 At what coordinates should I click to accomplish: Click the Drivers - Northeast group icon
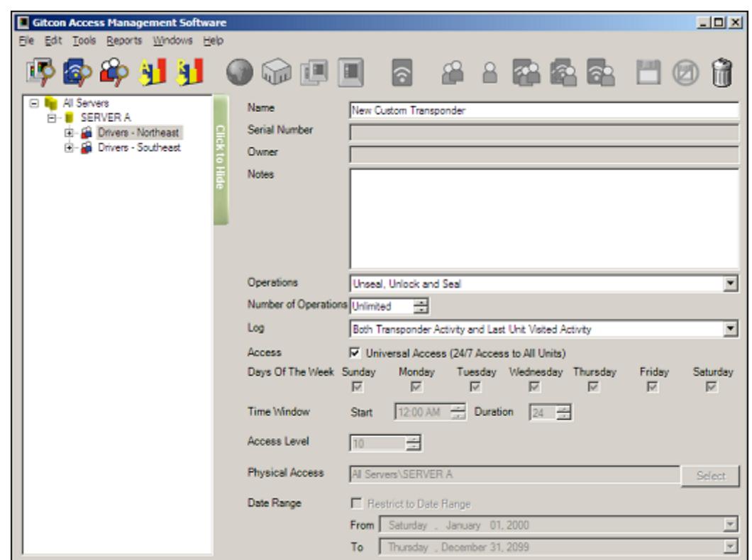pos(87,133)
